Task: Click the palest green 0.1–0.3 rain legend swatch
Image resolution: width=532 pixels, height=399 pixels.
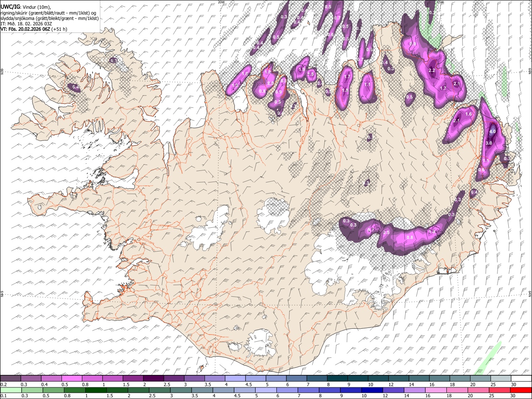Action: tap(11, 390)
